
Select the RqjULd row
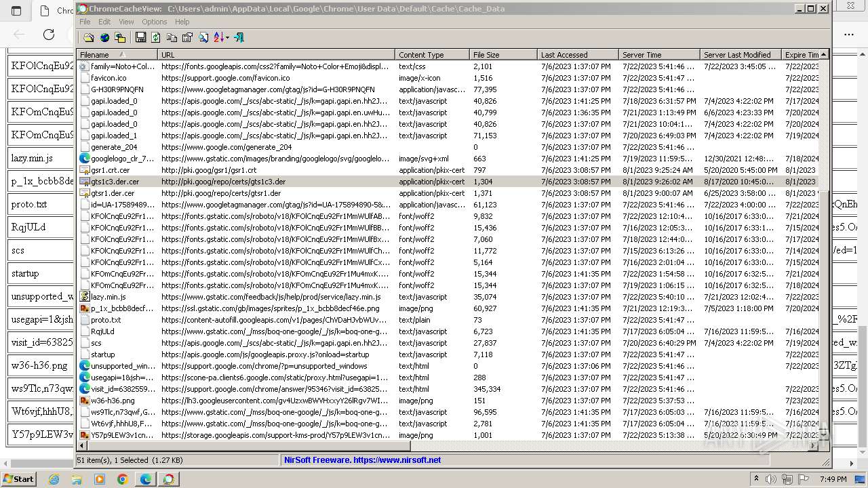pos(448,331)
